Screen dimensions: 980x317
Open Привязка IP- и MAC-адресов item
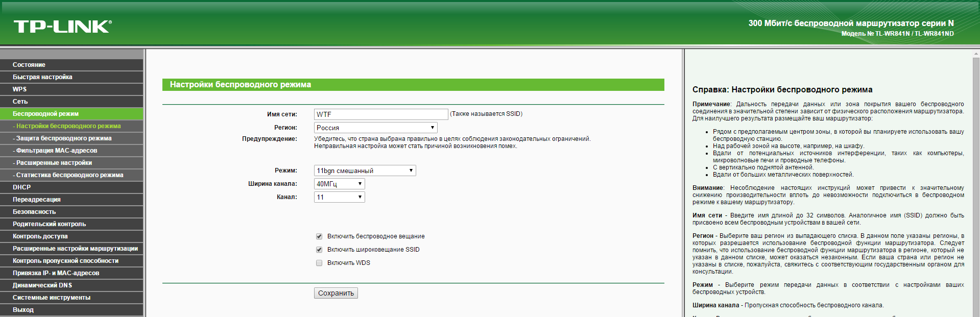[71, 273]
